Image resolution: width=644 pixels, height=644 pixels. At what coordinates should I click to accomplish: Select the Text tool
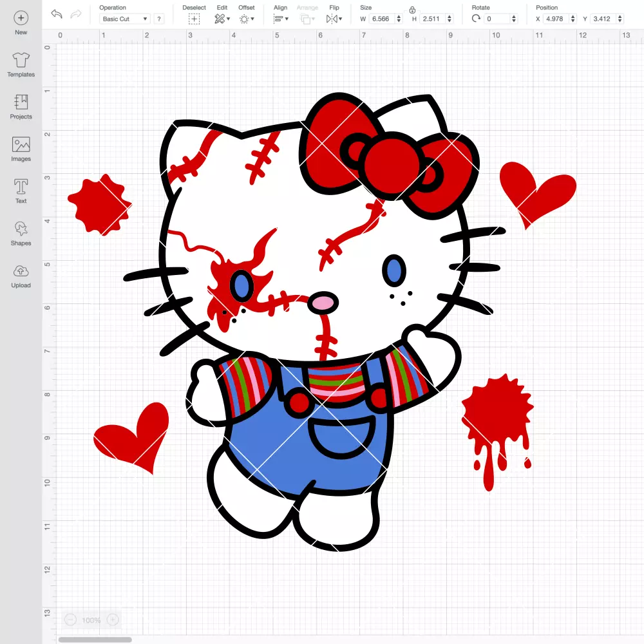click(21, 191)
